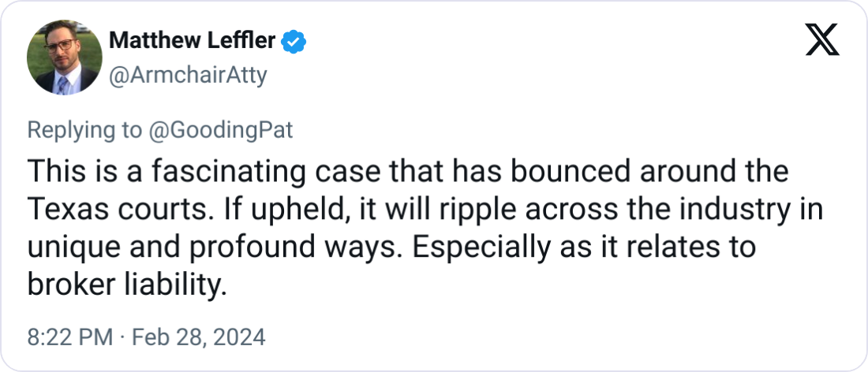Open the @ArmchairAtty handle link
868x372 pixels.
[x=186, y=76]
